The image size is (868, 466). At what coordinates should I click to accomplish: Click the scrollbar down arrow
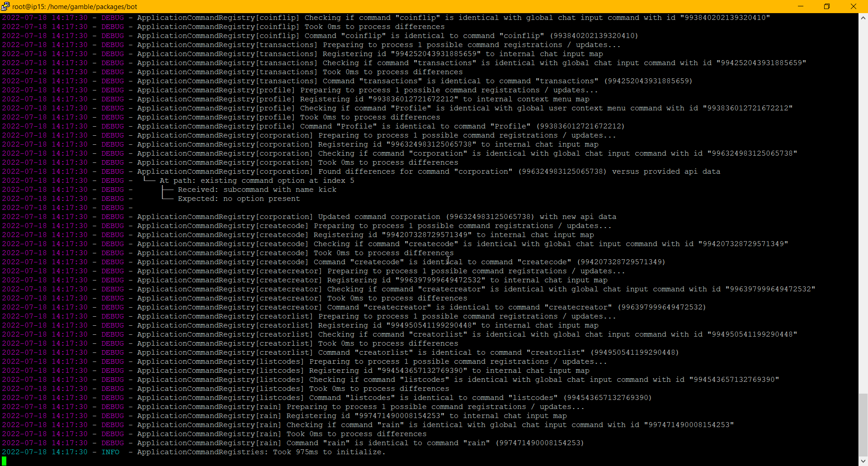[863, 461]
